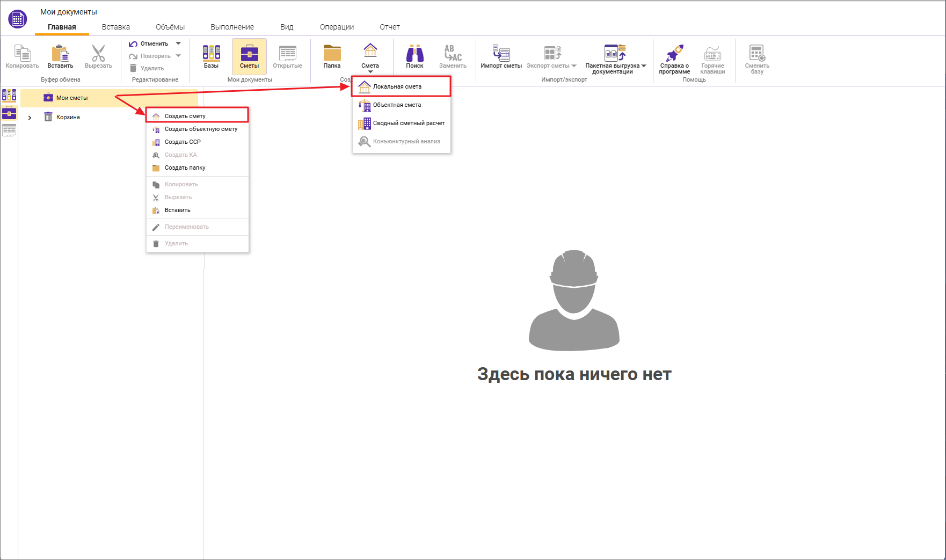Select the Сметы briefcase icon
The width and height of the screenshot is (946, 560).
pos(249,56)
